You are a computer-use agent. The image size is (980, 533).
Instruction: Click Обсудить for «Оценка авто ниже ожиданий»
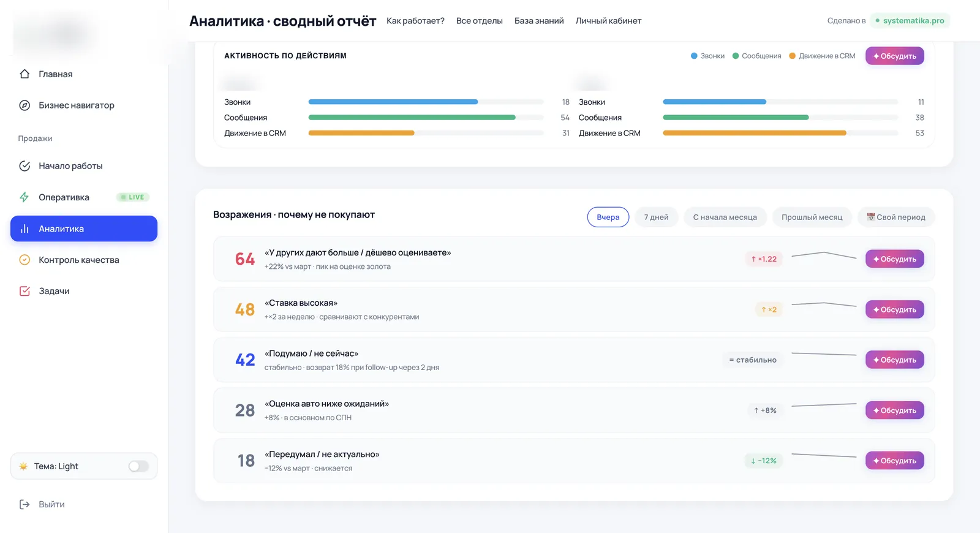[895, 410]
